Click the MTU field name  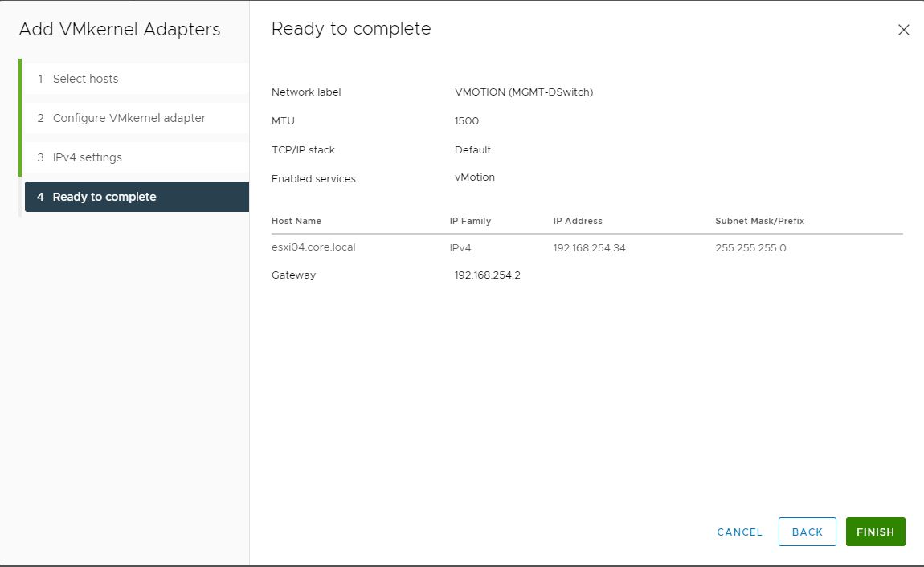[x=283, y=120]
